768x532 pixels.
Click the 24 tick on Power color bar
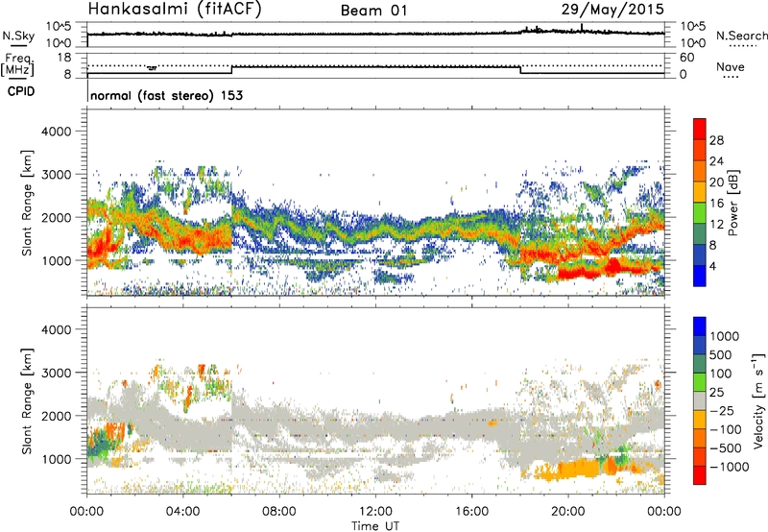click(x=716, y=161)
